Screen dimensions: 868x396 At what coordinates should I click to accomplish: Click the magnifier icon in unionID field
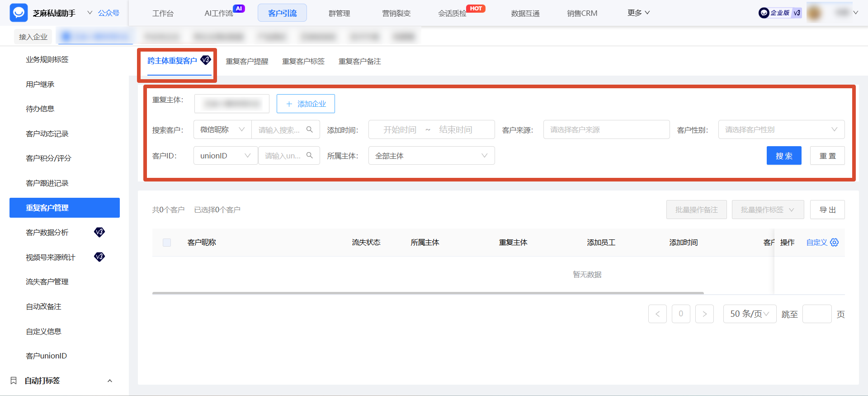click(310, 155)
